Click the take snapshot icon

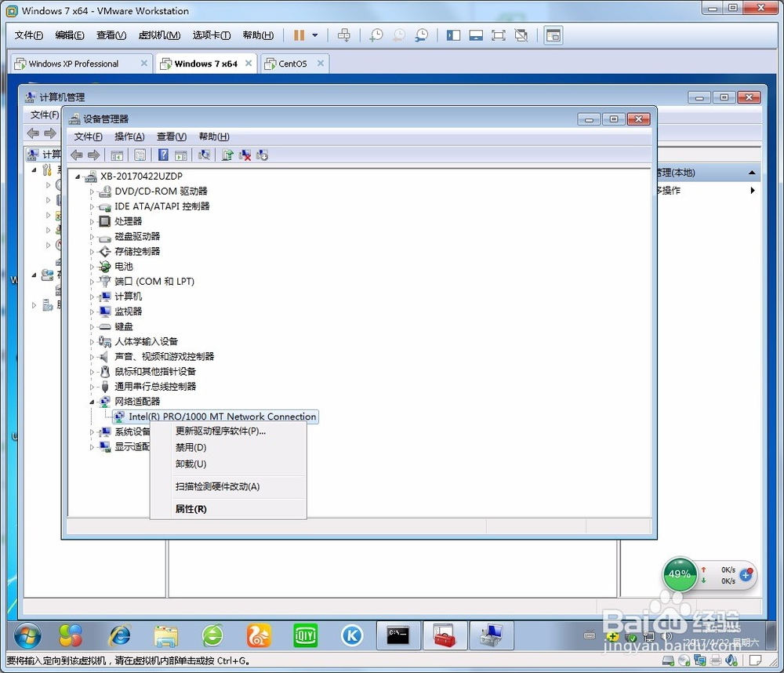tap(376, 35)
